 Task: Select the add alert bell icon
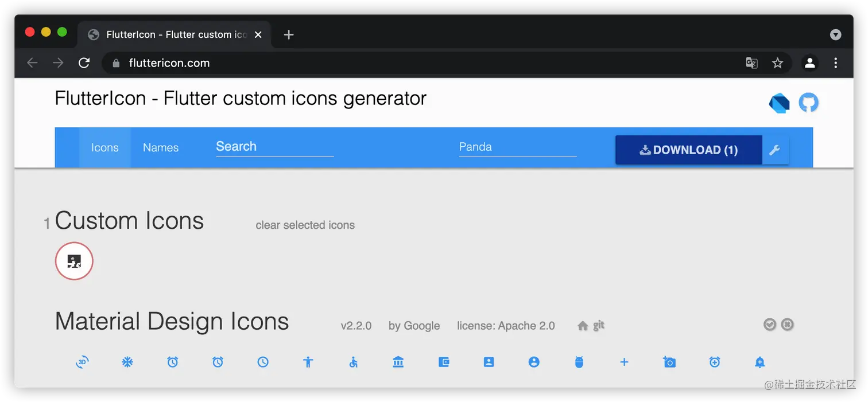760,362
